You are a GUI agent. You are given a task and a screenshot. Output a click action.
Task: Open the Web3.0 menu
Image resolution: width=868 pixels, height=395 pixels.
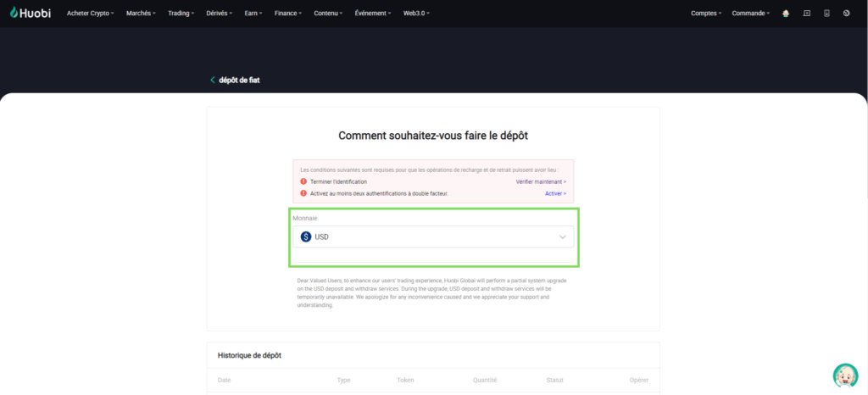point(416,14)
